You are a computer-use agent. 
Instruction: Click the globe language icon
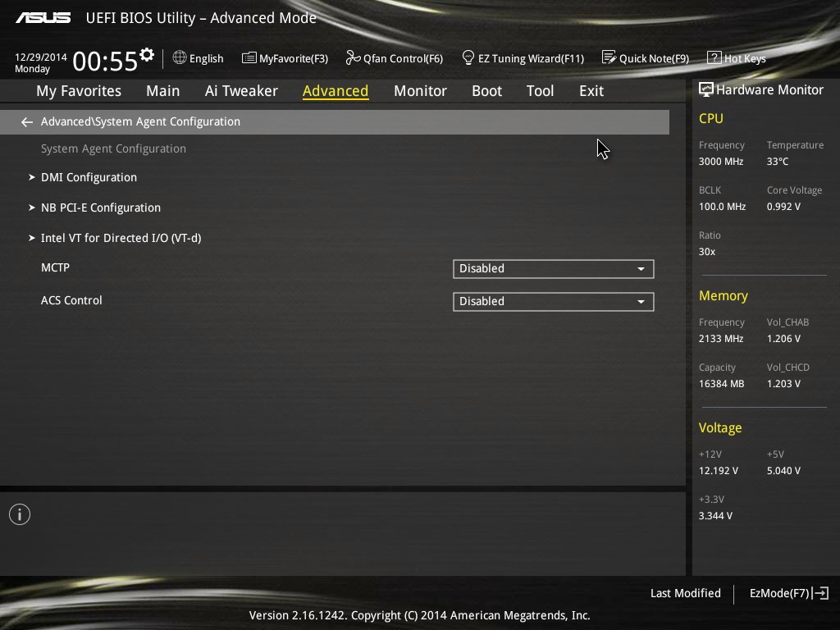180,57
